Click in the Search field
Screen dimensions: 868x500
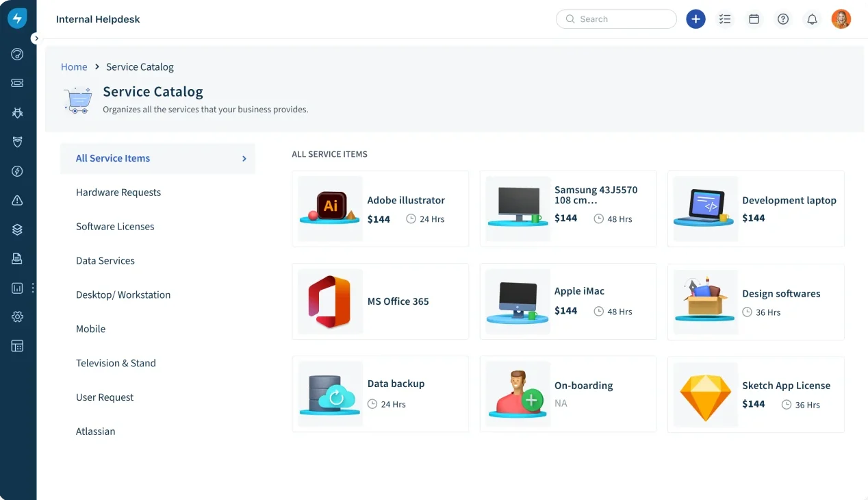tap(616, 19)
